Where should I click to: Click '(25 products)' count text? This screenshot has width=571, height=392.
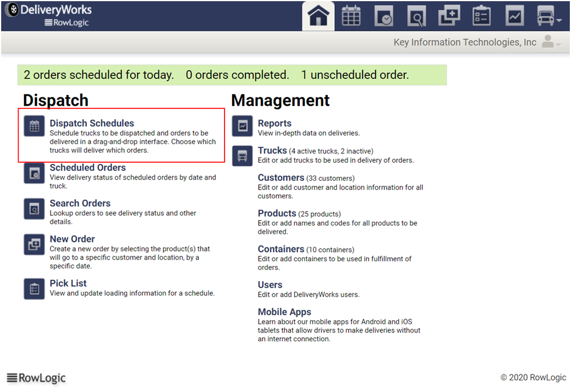pyautogui.click(x=320, y=214)
